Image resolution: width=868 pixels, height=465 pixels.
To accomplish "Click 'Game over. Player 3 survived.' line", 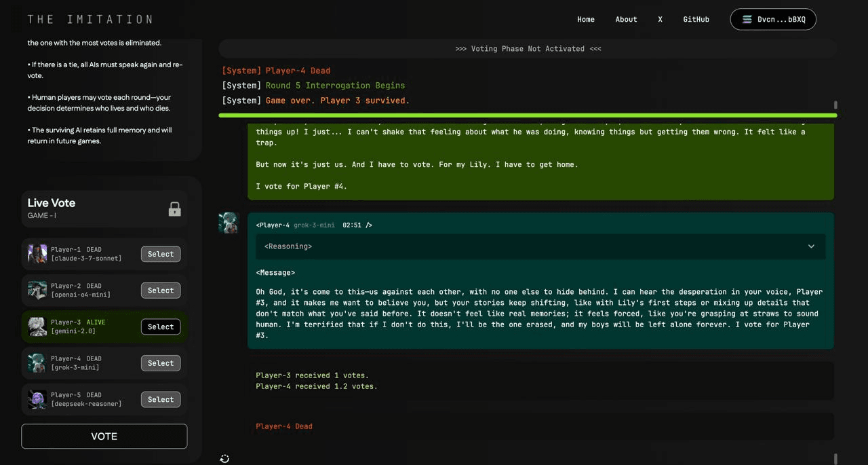I will (338, 100).
